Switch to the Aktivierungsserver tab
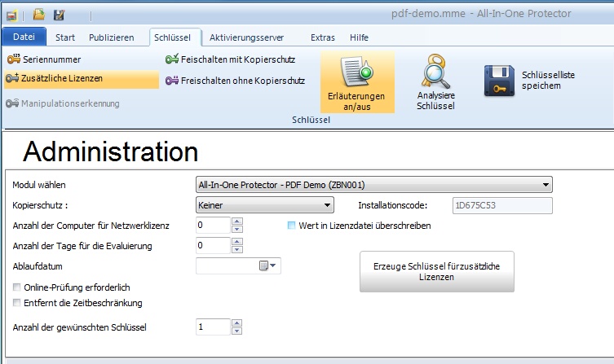The width and height of the screenshot is (614, 364). [x=246, y=37]
